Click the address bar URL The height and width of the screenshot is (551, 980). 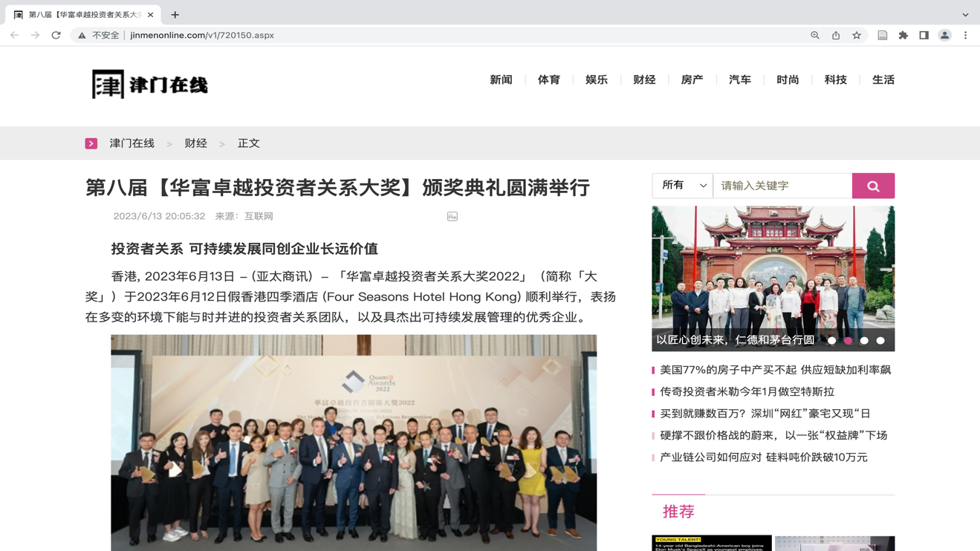click(202, 35)
